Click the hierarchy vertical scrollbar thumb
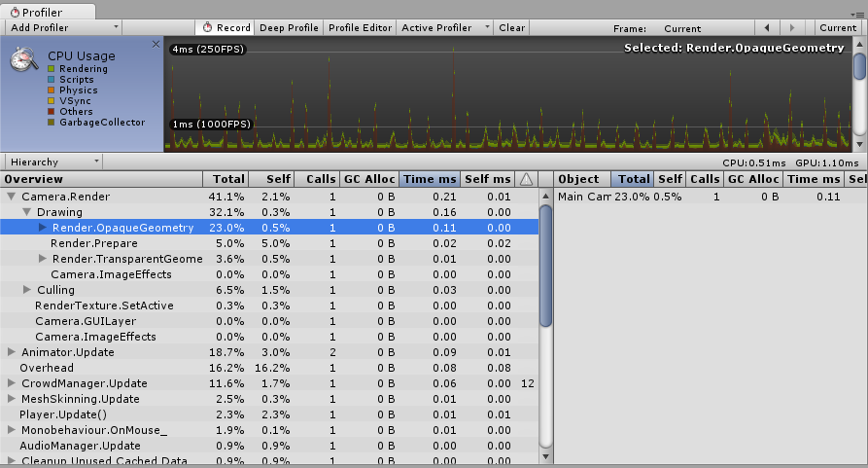This screenshot has width=868, height=468. (x=545, y=266)
